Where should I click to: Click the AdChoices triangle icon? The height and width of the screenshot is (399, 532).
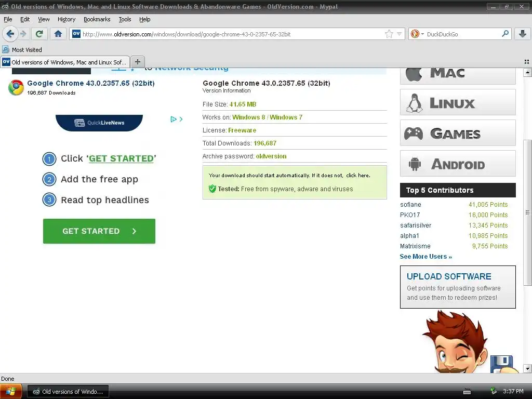point(174,119)
